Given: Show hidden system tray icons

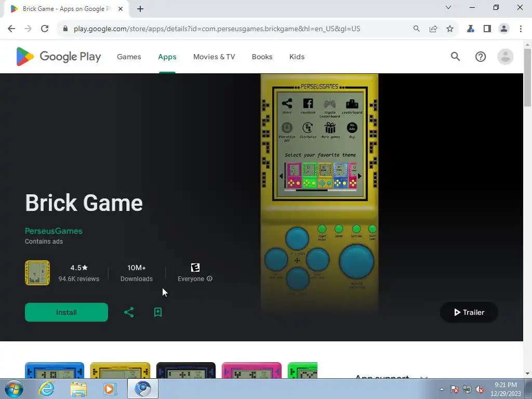Looking at the screenshot, I should point(442,389).
